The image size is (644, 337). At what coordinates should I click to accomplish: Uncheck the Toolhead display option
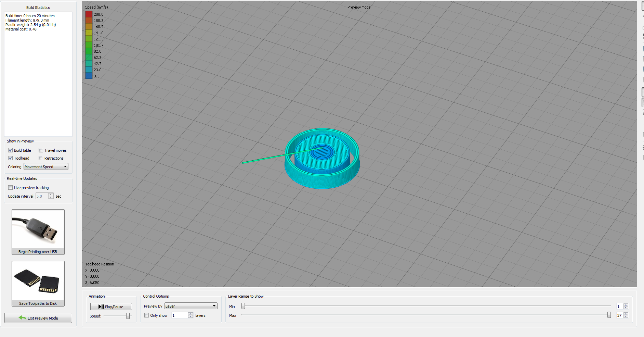11,158
